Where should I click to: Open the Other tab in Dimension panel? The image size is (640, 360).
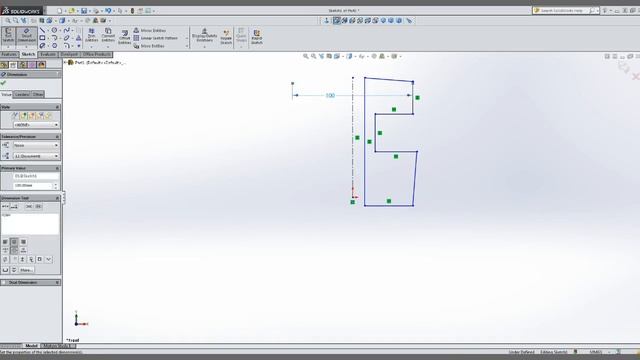38,94
